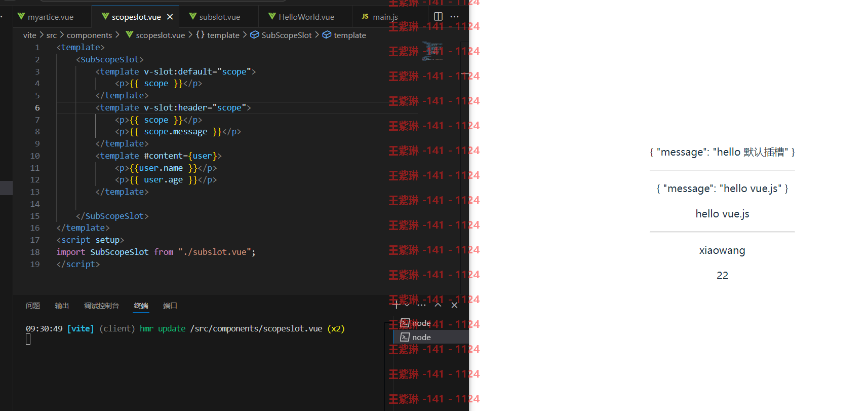Click the script setup tag line
868x411 pixels.
coord(90,240)
